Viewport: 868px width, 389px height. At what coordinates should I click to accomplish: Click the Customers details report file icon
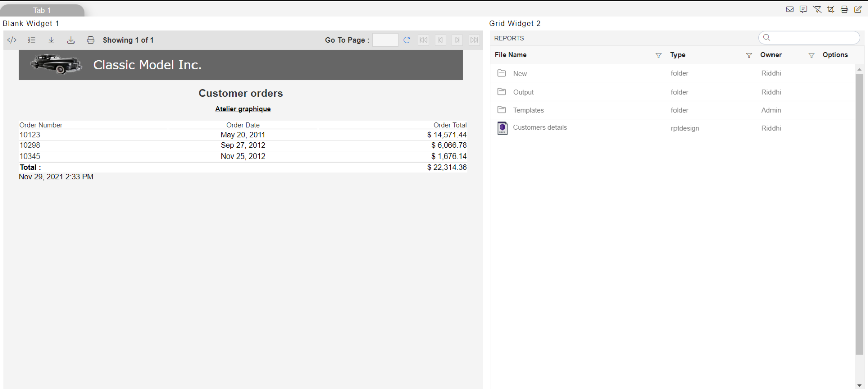(x=502, y=128)
